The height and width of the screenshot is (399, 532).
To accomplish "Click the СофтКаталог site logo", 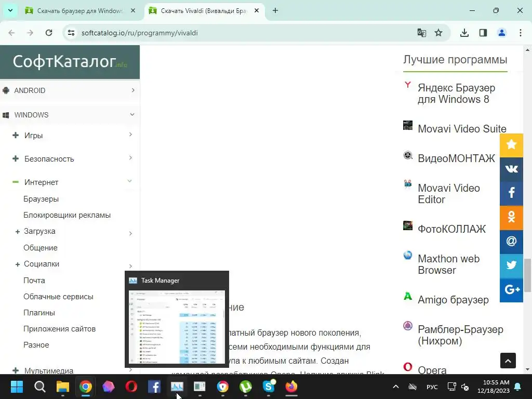I will point(70,62).
